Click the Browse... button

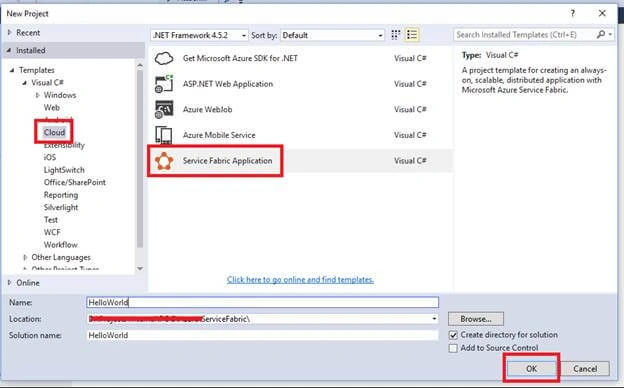click(x=476, y=319)
